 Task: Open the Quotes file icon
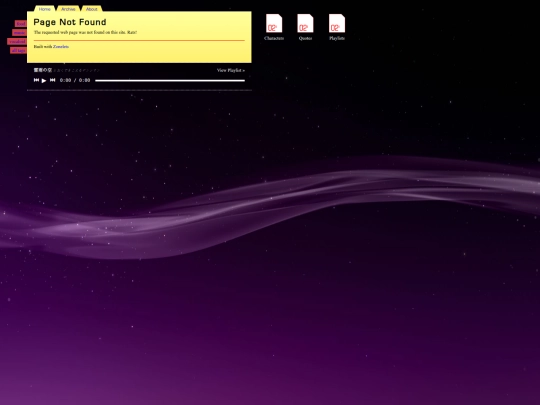[305, 28]
